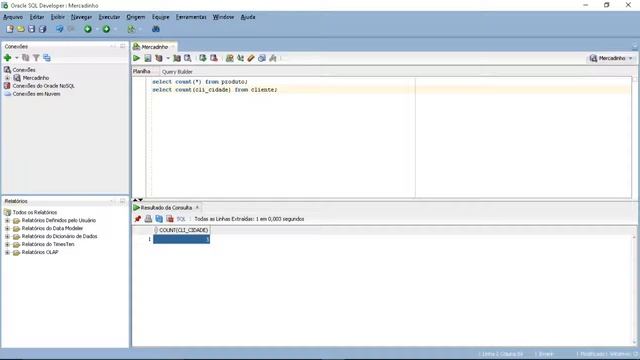
Task: Open the Origem menu
Action: pyautogui.click(x=136, y=17)
